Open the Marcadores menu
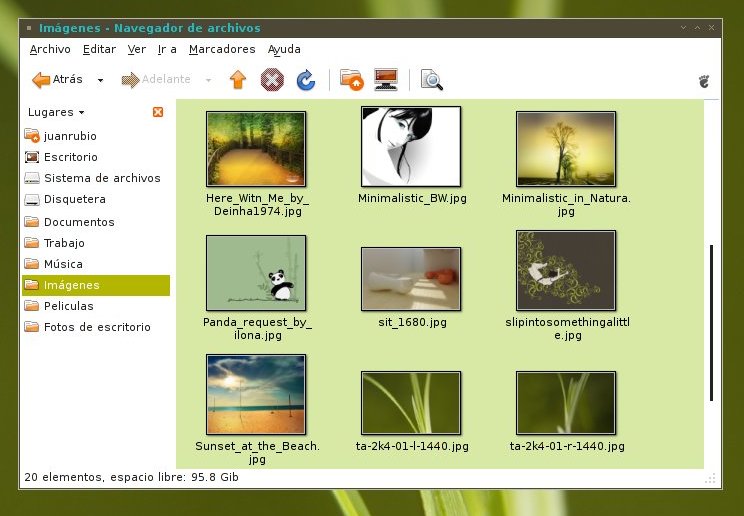744x516 pixels. tap(222, 49)
